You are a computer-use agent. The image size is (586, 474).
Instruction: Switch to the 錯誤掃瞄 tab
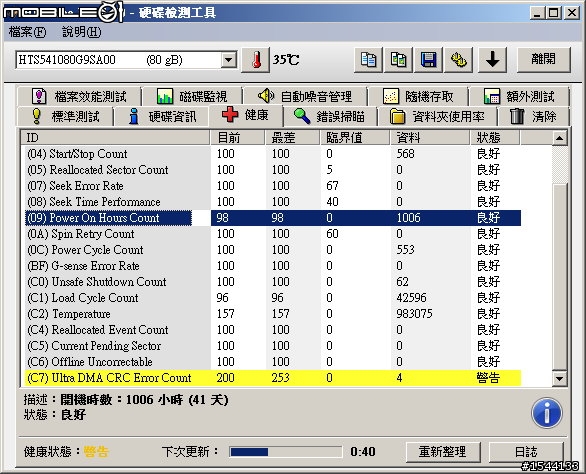point(330,117)
